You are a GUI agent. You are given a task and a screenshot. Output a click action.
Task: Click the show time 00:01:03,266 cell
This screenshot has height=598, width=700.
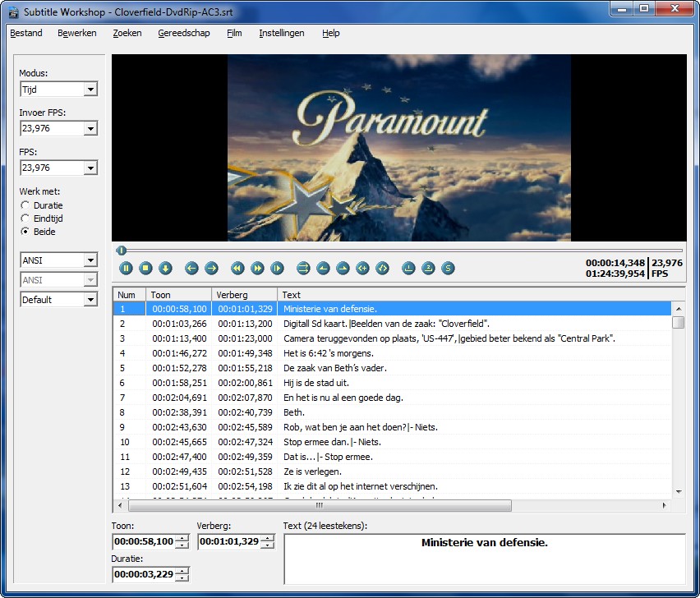(179, 324)
